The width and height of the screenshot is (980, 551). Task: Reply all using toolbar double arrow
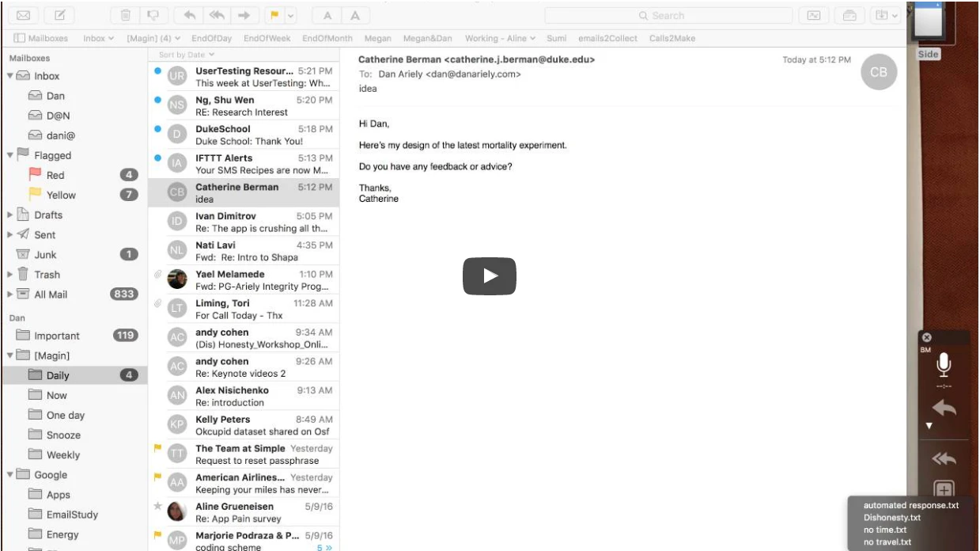[218, 15]
